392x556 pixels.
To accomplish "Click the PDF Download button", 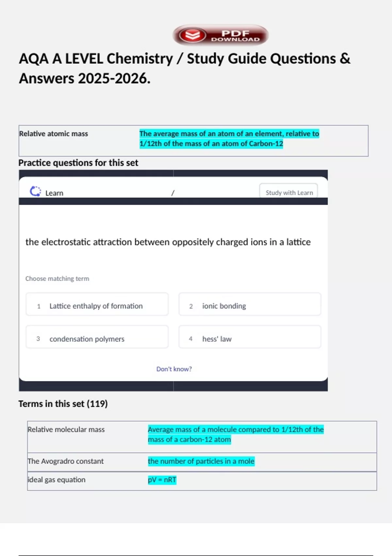I will [220, 35].
